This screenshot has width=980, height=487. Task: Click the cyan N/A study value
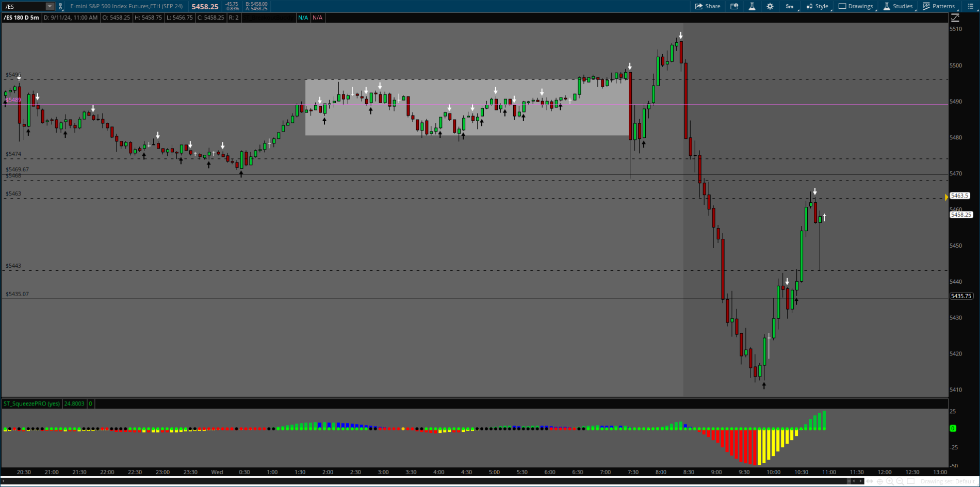pyautogui.click(x=303, y=18)
